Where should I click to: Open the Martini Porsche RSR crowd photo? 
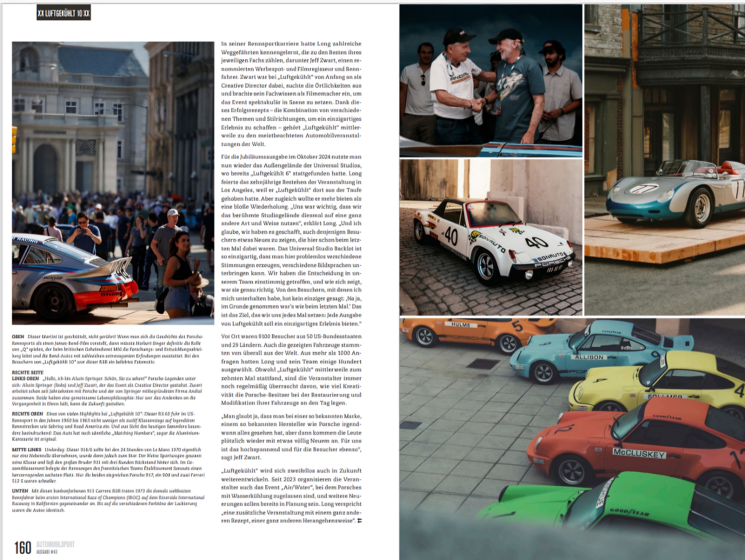(113, 183)
